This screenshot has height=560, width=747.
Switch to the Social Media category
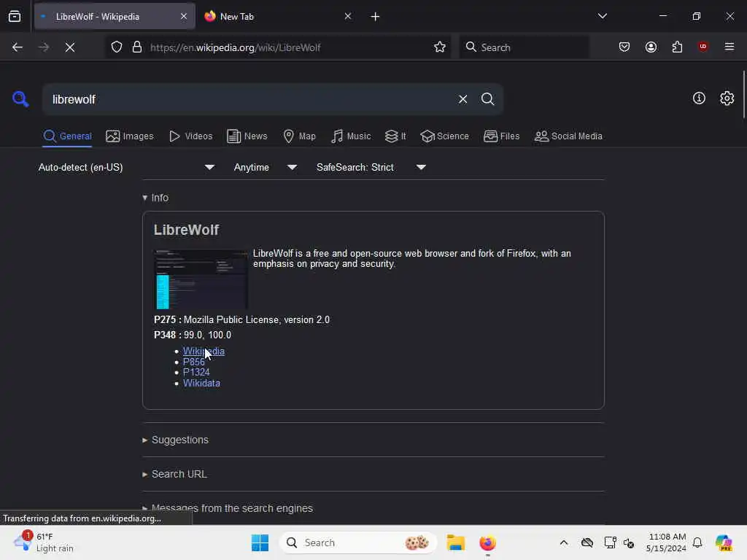pyautogui.click(x=568, y=136)
